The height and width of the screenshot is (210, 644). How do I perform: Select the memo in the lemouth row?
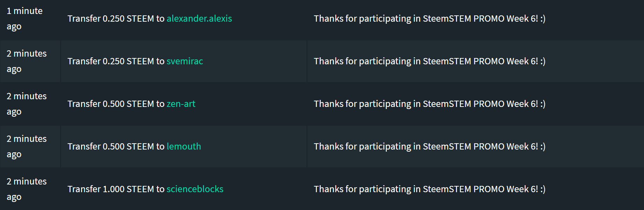tap(429, 146)
